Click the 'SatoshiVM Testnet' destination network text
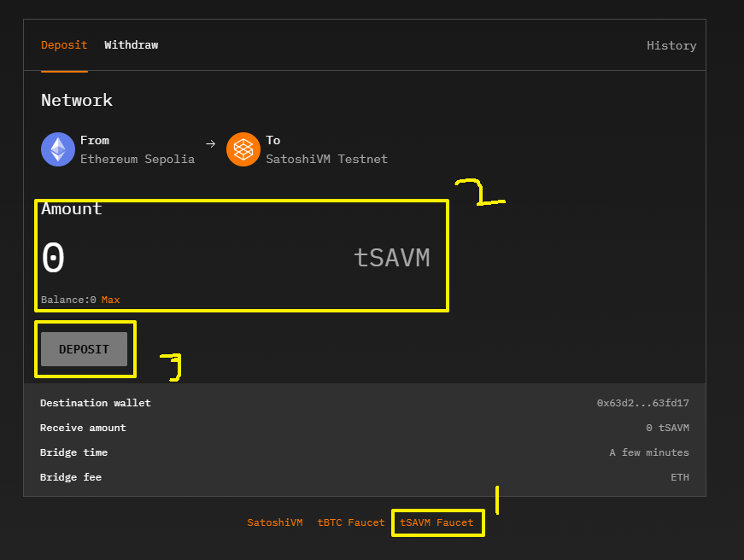 pyautogui.click(x=326, y=160)
